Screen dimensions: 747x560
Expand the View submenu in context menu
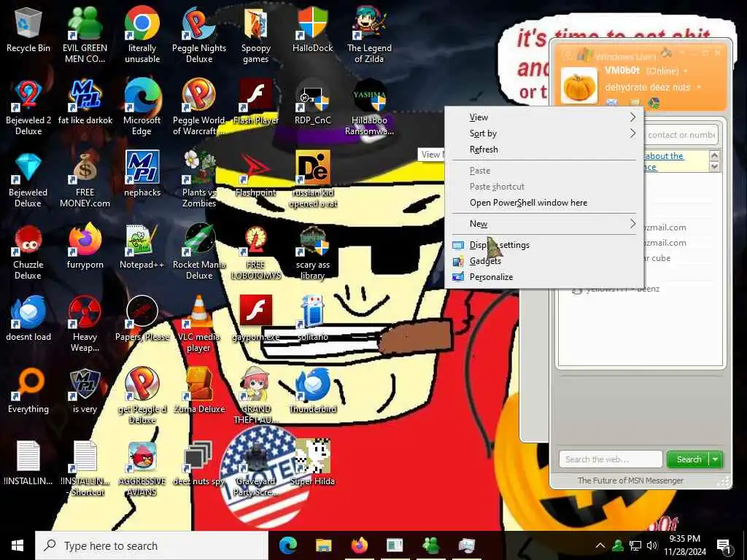coord(544,117)
